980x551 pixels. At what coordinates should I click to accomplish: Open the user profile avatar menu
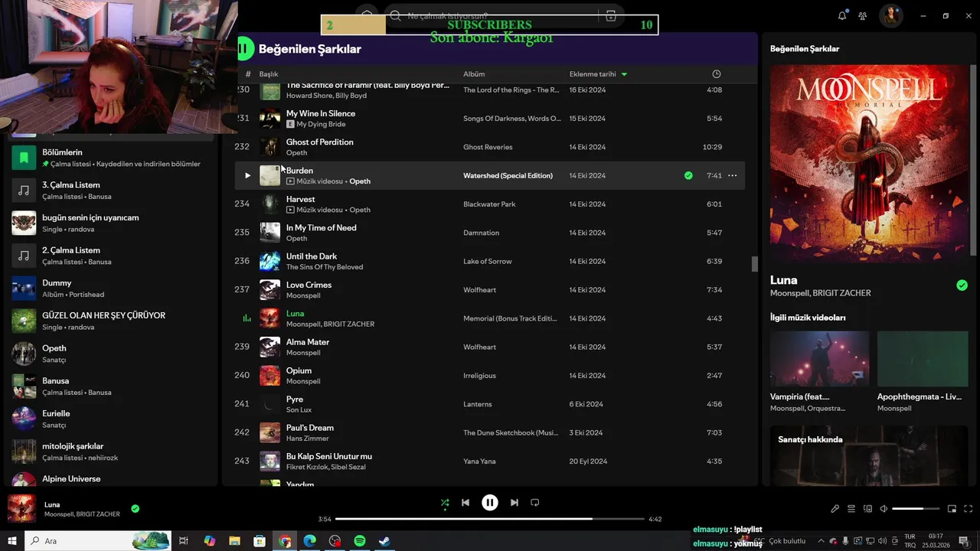pos(890,15)
